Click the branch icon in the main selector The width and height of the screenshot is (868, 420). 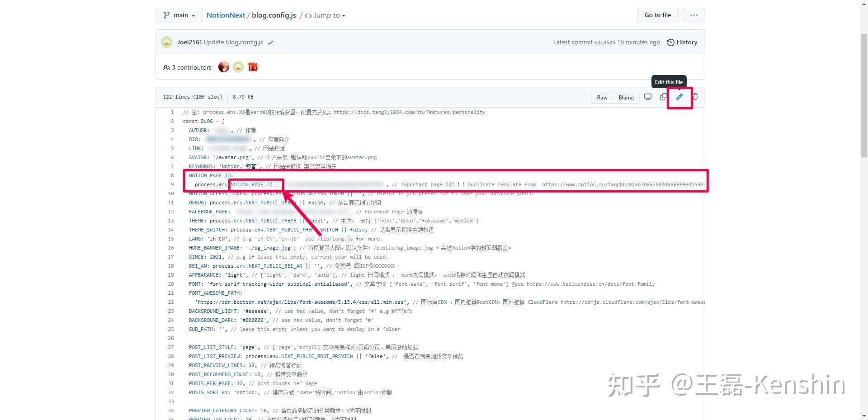[x=166, y=15]
